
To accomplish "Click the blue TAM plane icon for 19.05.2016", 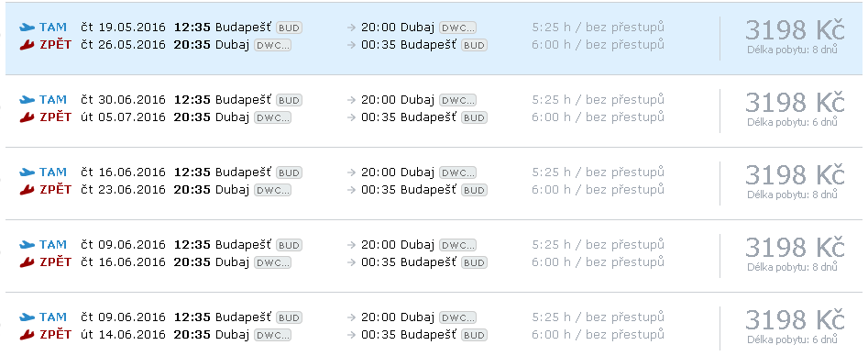I will 27,28.
